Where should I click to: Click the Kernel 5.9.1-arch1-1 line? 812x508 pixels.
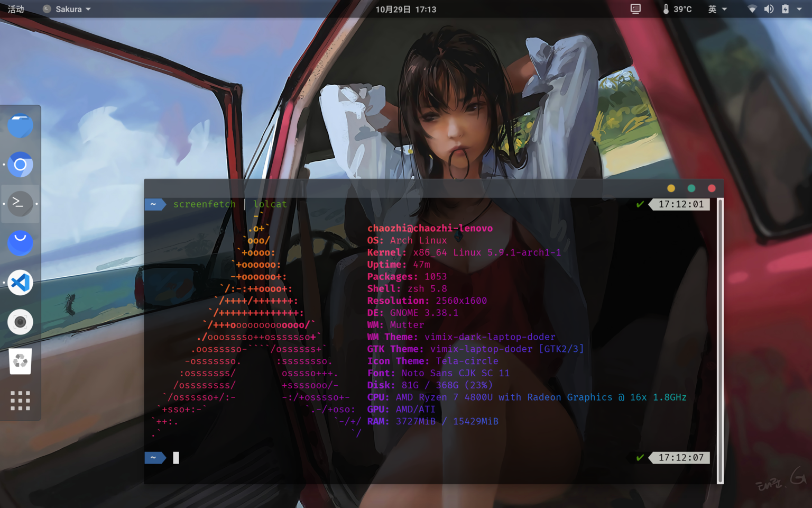point(464,252)
